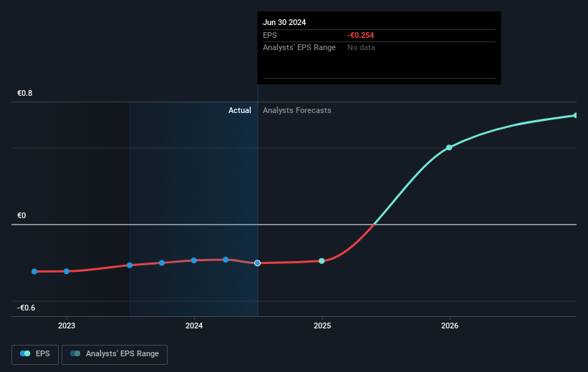
Task: Click the 'Actual' section label
Action: pyautogui.click(x=240, y=110)
